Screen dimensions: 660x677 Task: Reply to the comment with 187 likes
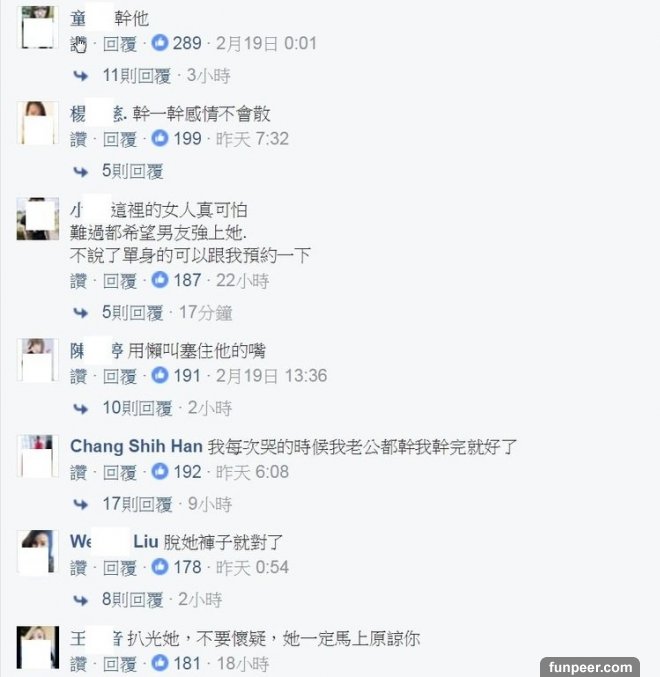(121, 281)
